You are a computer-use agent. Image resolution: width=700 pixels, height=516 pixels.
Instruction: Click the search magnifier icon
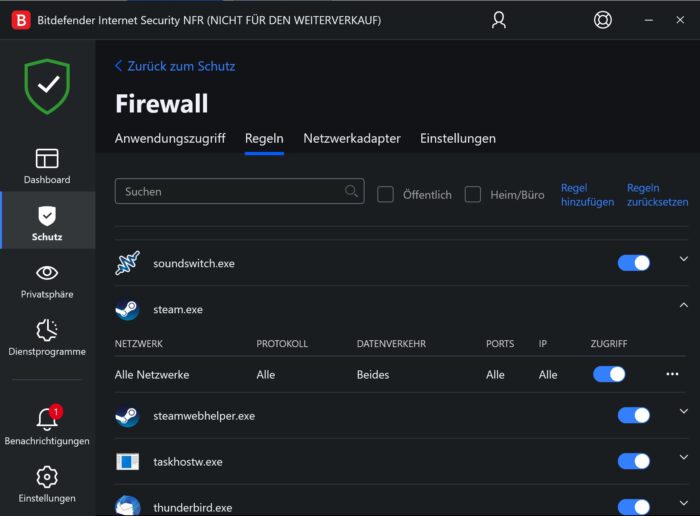351,191
